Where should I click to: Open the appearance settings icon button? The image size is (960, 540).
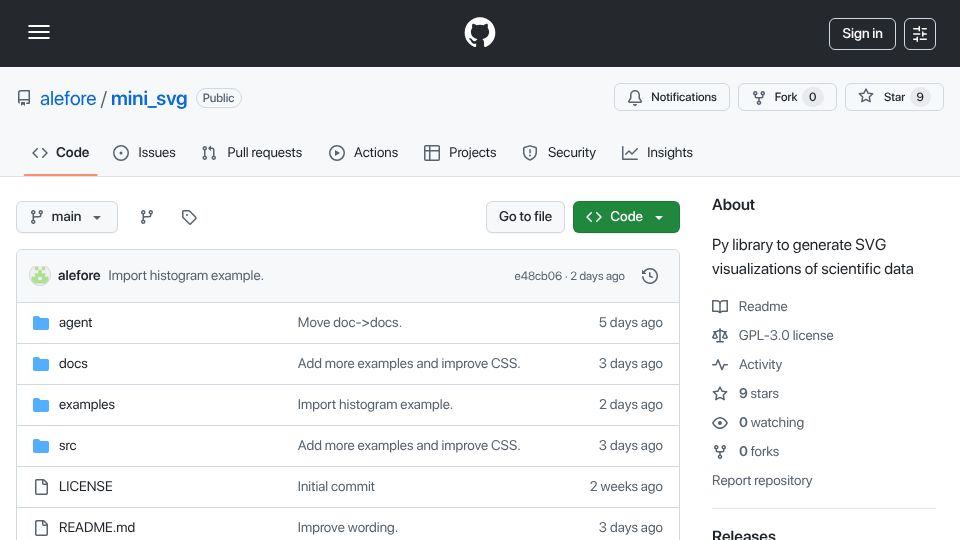[920, 34]
